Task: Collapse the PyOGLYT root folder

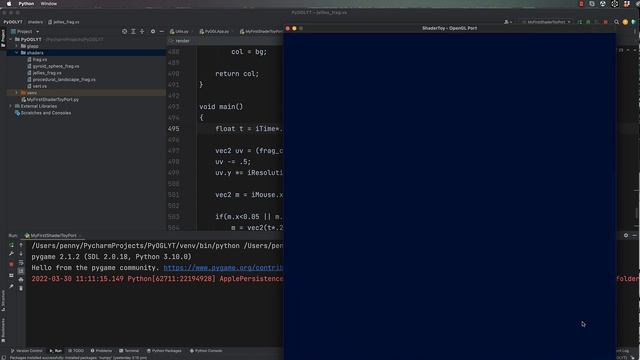Action: tap(11, 40)
